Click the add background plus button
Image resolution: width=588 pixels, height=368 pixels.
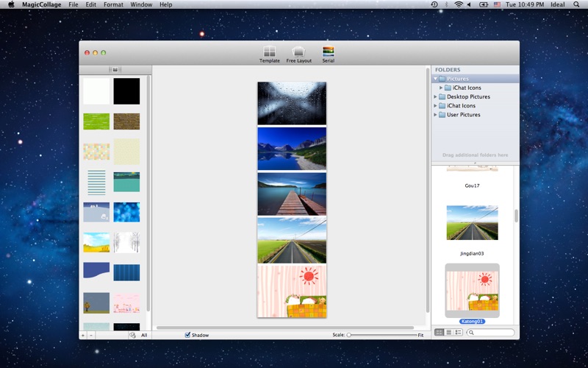[x=83, y=335]
